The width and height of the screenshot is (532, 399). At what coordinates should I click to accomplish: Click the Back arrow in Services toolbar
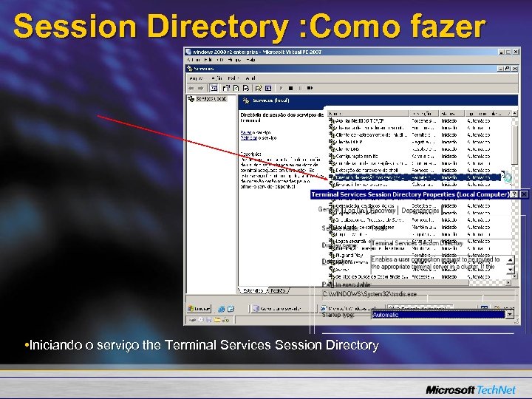191,88
